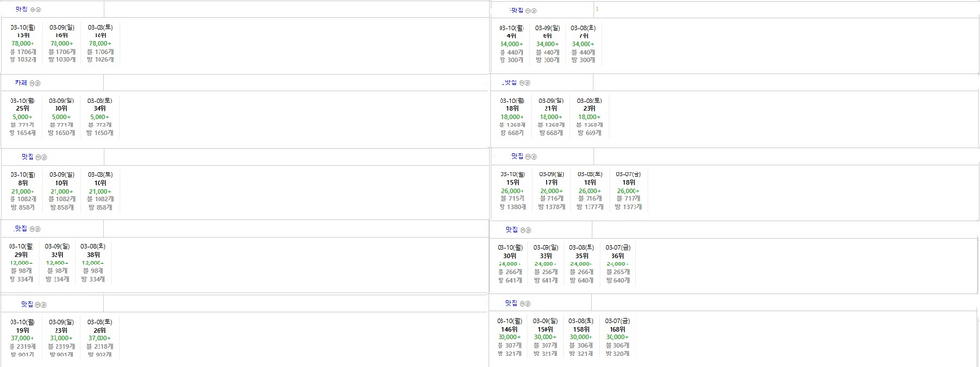The width and height of the screenshot is (980, 367).
Task: Click the 4위 rank cell
Action: tap(512, 35)
